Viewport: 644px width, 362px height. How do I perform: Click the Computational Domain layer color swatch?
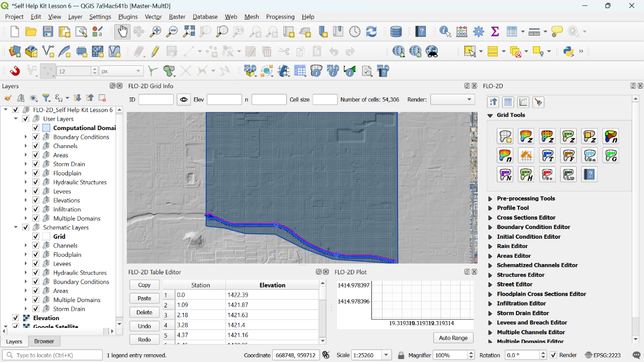point(46,128)
